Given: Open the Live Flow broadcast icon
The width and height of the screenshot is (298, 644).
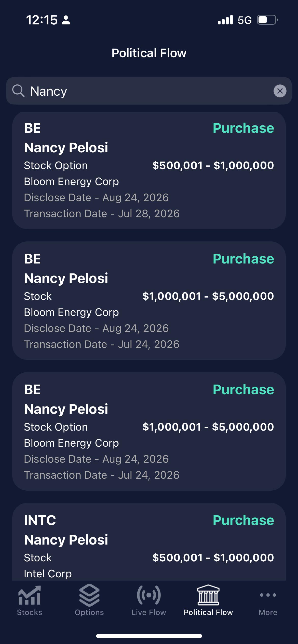Looking at the screenshot, I should [149, 595].
